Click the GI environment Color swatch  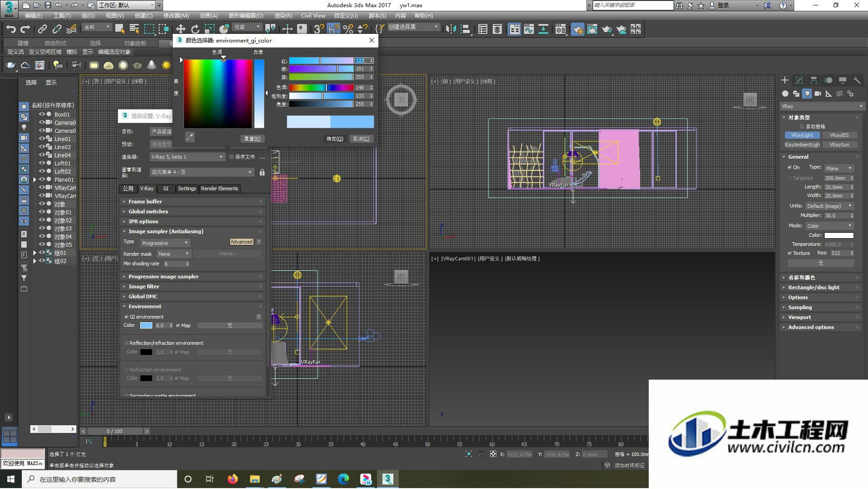(x=146, y=325)
